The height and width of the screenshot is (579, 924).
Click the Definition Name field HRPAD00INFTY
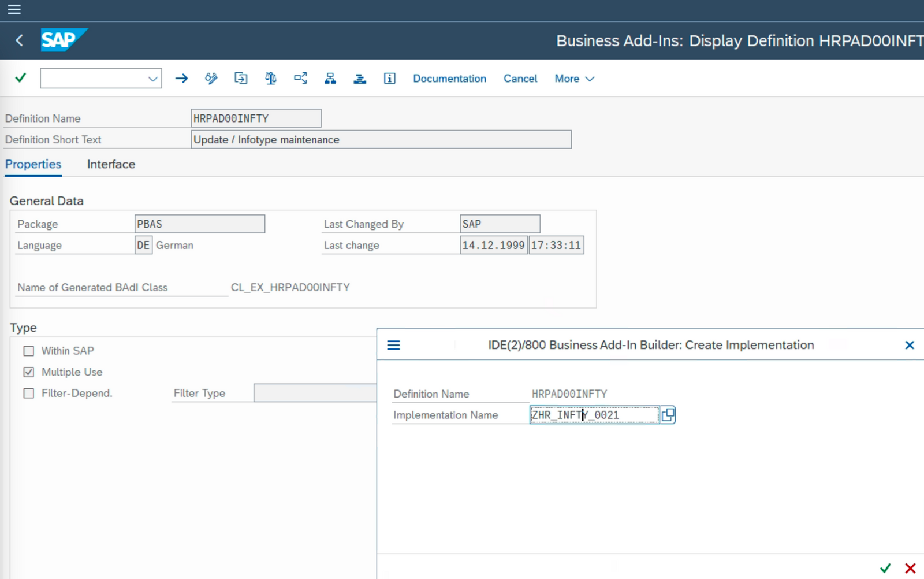[x=256, y=118]
